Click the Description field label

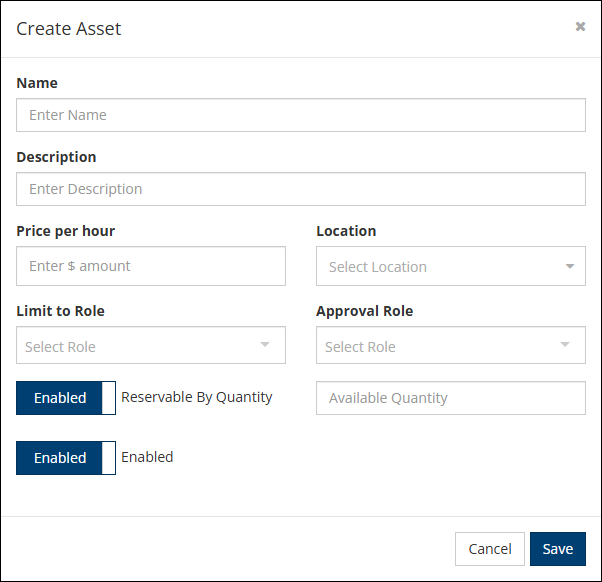pyautogui.click(x=57, y=157)
